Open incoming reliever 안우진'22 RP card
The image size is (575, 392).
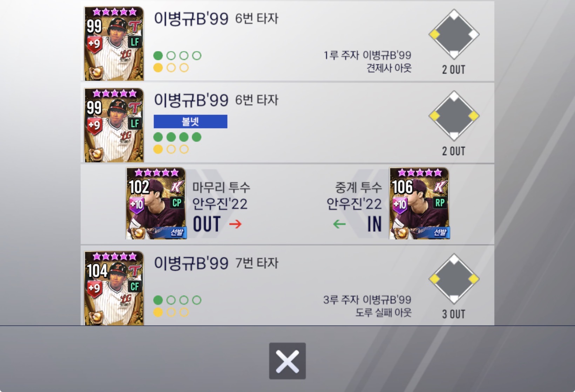[419, 204]
